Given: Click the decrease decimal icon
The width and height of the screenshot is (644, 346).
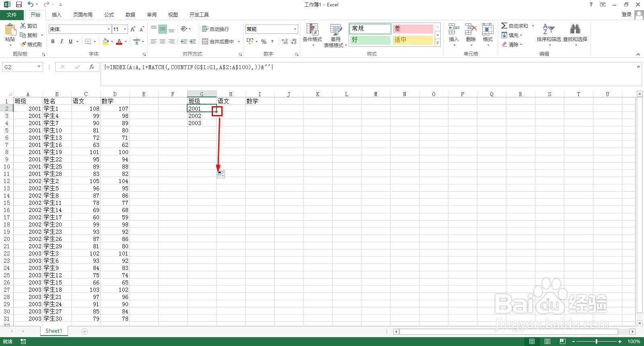Looking at the screenshot, I should pyautogui.click(x=294, y=41).
